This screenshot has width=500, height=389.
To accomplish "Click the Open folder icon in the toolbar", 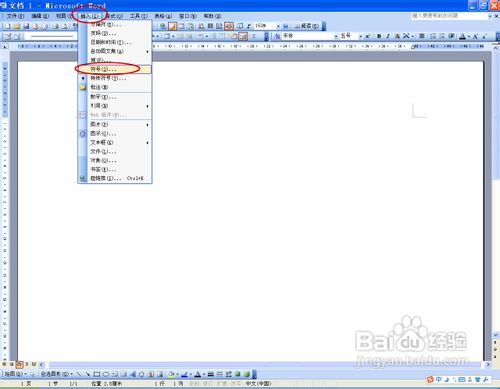I will 17,26.
